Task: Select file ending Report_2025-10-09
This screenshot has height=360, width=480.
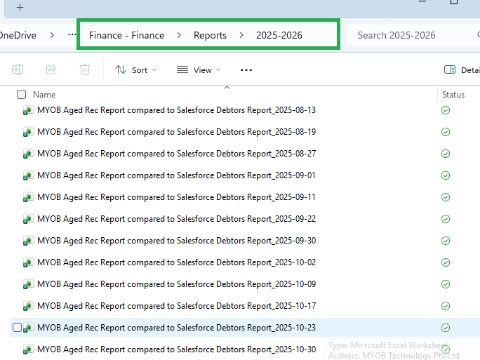Action: 176,284
